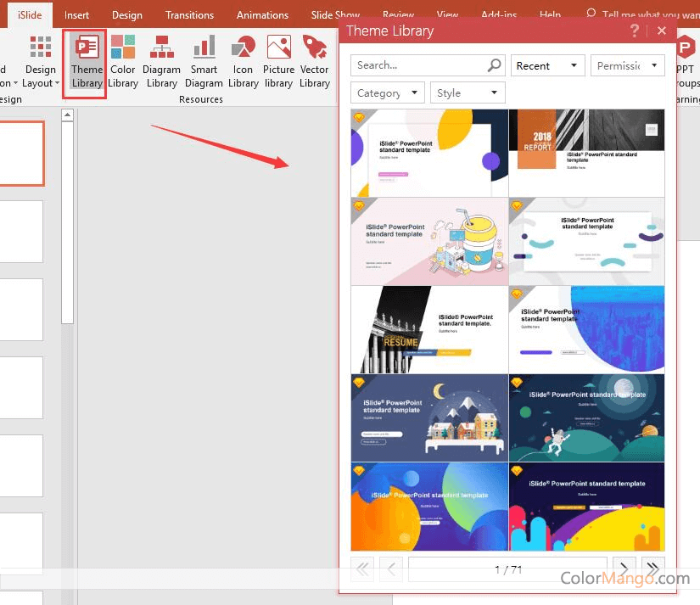Open the Design Layout tool
Screen dimensions: 700x605
pyautogui.click(x=41, y=63)
